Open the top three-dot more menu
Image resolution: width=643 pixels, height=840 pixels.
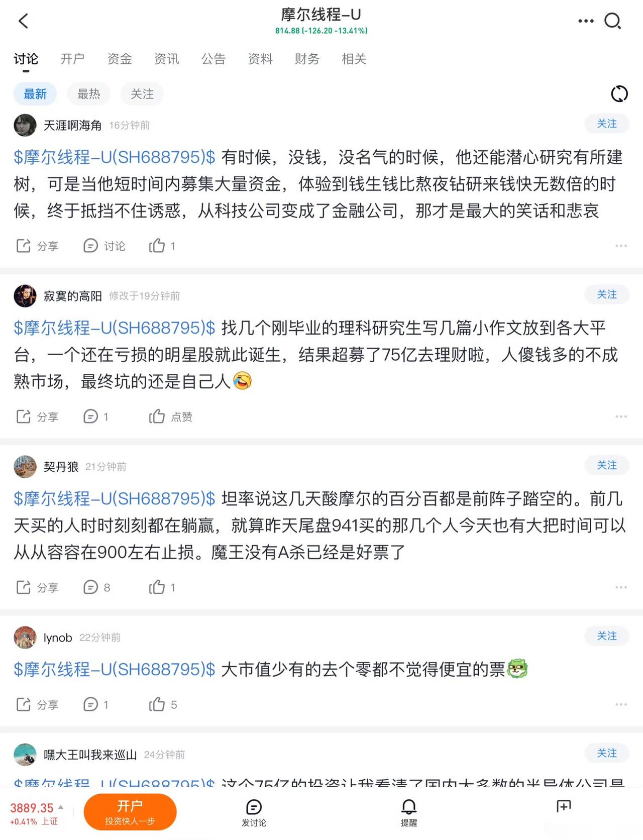coord(585,21)
